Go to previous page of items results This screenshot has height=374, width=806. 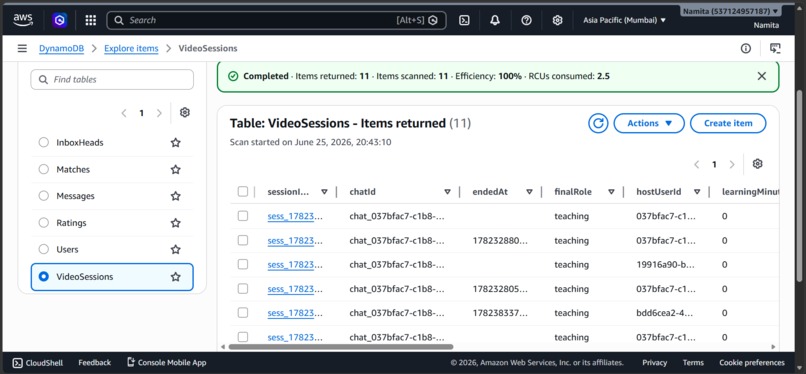point(697,164)
